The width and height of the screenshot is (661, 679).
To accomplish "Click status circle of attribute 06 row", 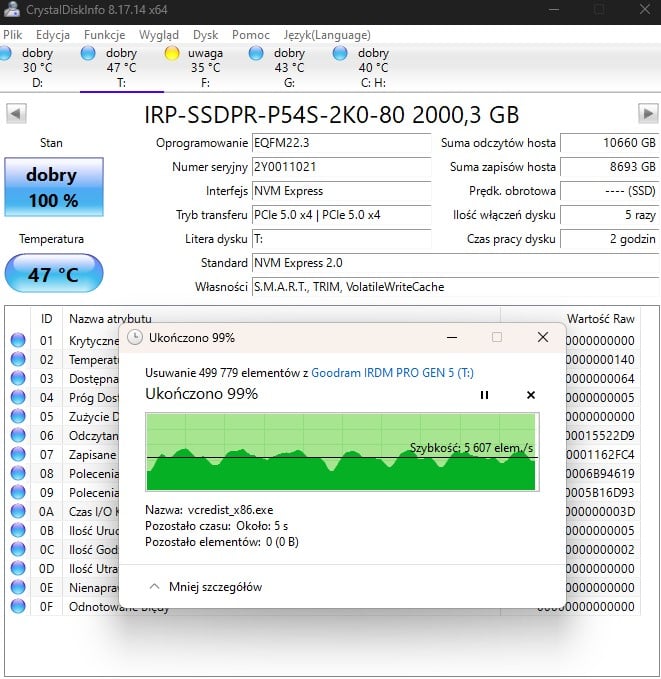I will [x=18, y=435].
